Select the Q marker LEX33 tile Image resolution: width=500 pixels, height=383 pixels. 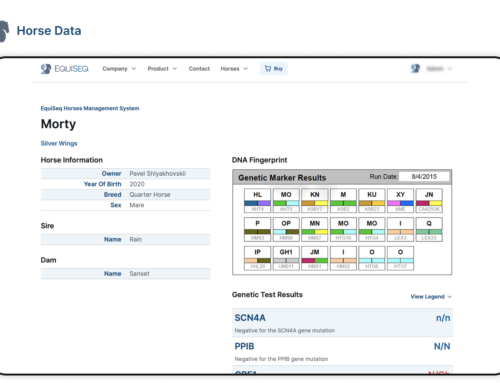coord(429,229)
